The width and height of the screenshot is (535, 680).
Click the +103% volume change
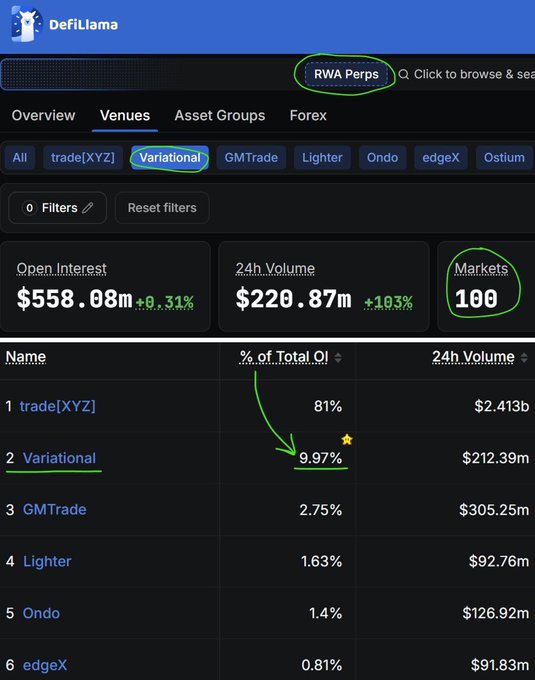(388, 302)
